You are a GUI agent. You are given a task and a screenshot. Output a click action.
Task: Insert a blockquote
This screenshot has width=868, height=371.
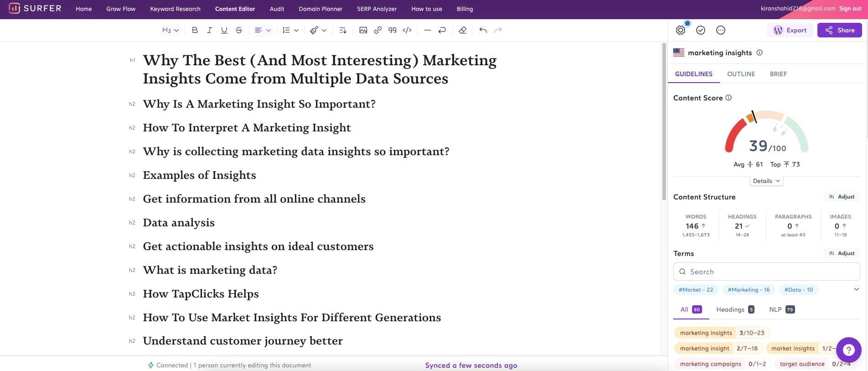[392, 30]
